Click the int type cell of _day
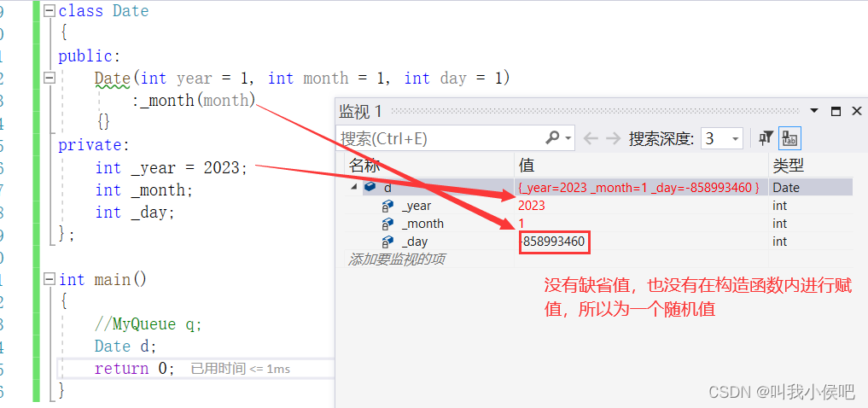Viewport: 868px width, 408px height. click(x=779, y=242)
